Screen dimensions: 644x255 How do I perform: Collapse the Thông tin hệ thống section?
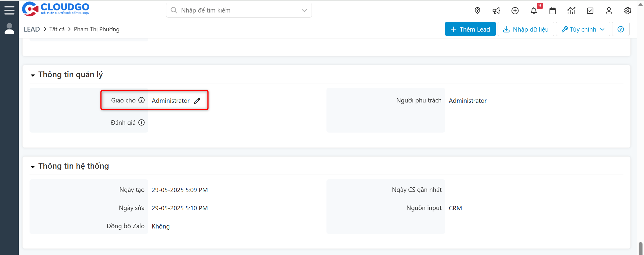(x=33, y=167)
